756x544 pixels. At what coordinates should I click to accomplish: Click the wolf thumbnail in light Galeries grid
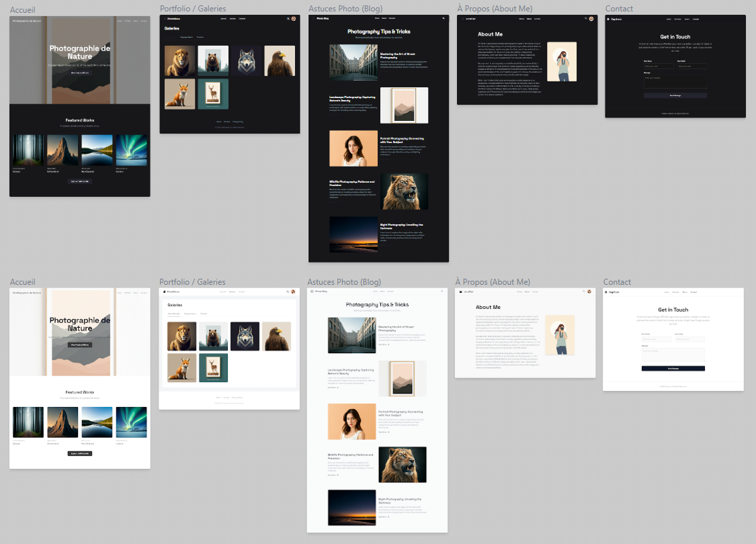(245, 336)
